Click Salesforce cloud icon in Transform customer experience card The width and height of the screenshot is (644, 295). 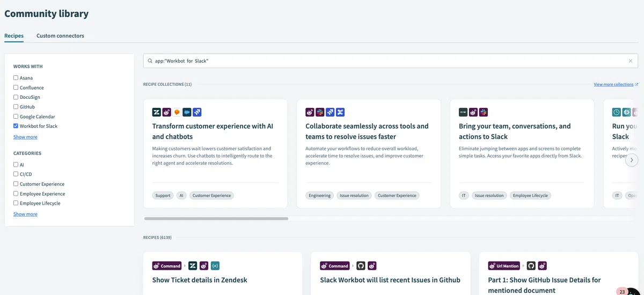187,112
